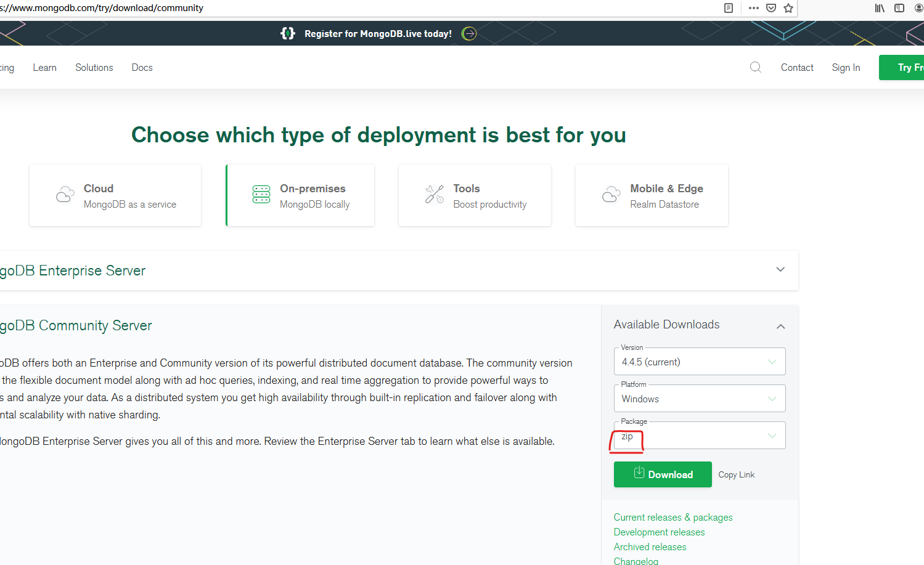Toggle the Firefox sidebar icon

[899, 8]
